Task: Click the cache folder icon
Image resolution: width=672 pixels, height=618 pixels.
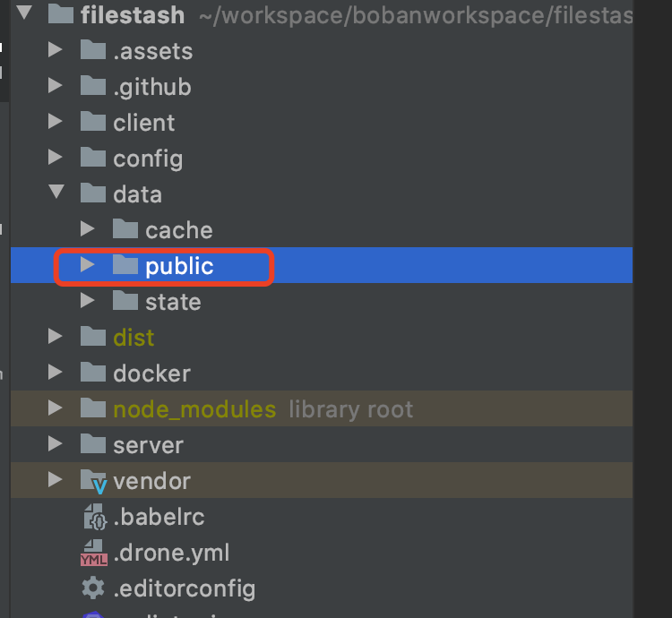Action: click(125, 230)
